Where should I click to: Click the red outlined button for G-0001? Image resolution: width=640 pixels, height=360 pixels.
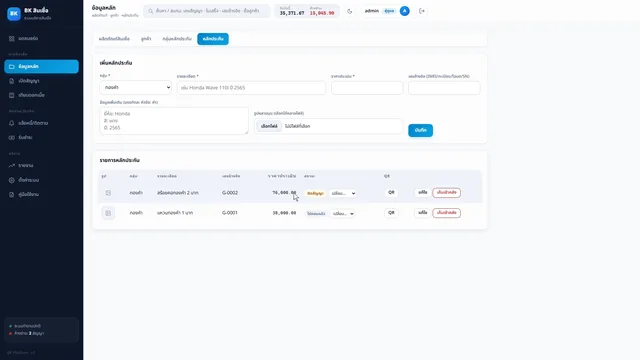coord(447,213)
